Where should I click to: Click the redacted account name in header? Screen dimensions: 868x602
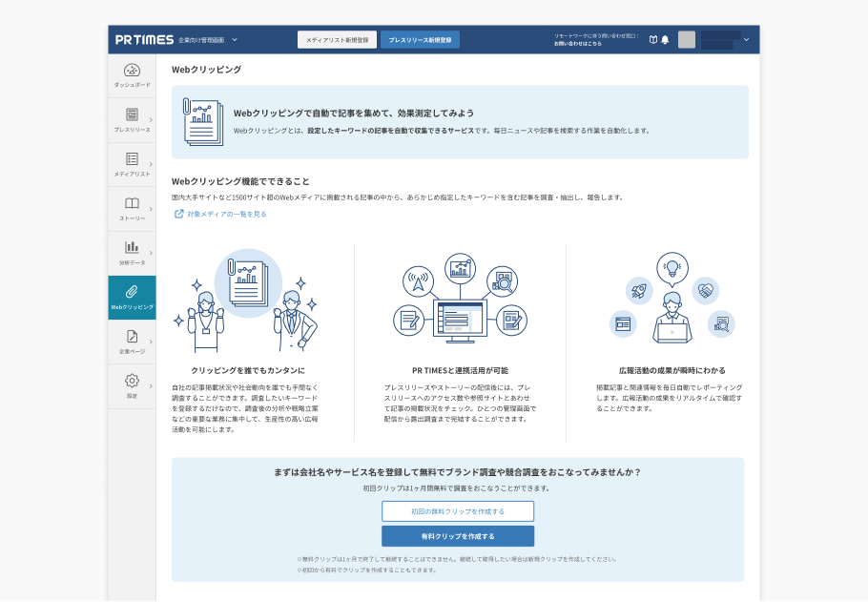[x=720, y=40]
